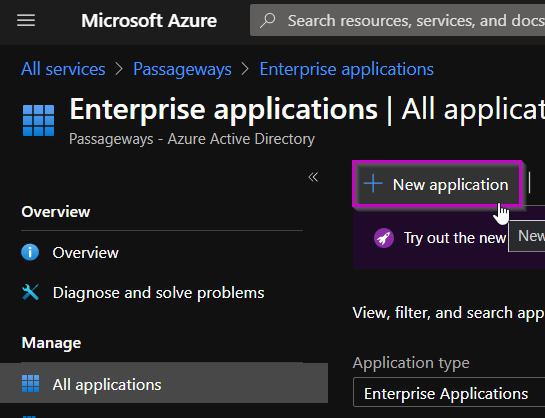Image resolution: width=545 pixels, height=418 pixels.
Task: Click the Application type label
Action: [411, 363]
